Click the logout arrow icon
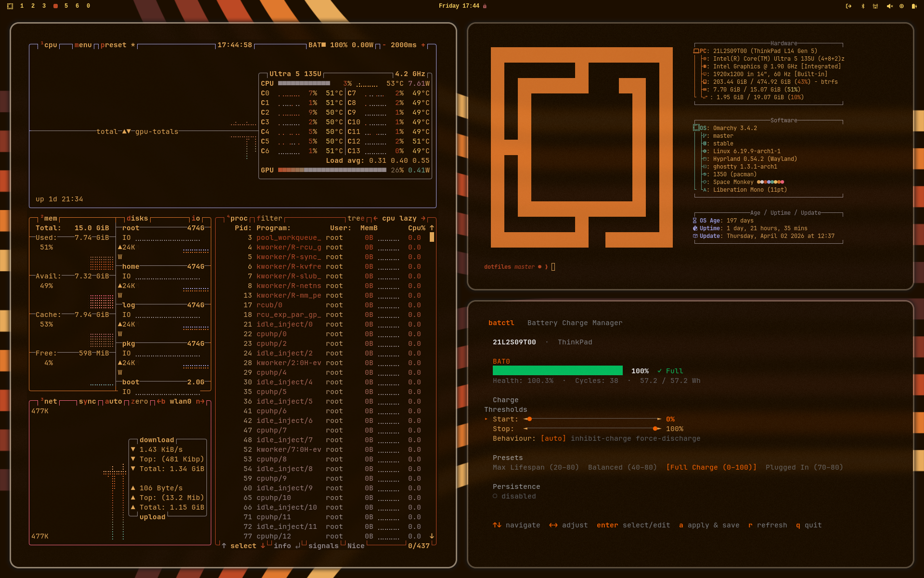Screen dimensions: 924x578 [848, 6]
